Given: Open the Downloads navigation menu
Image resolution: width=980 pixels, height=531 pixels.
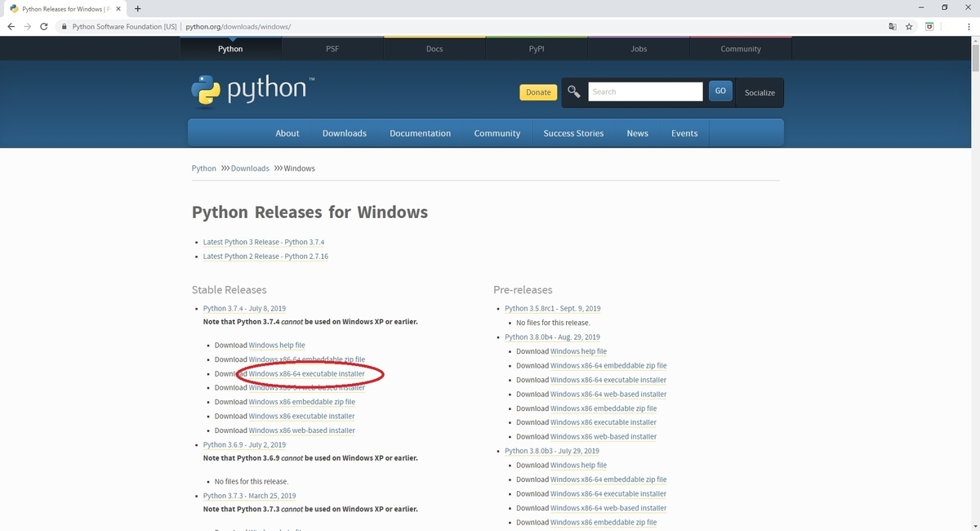Looking at the screenshot, I should (345, 133).
